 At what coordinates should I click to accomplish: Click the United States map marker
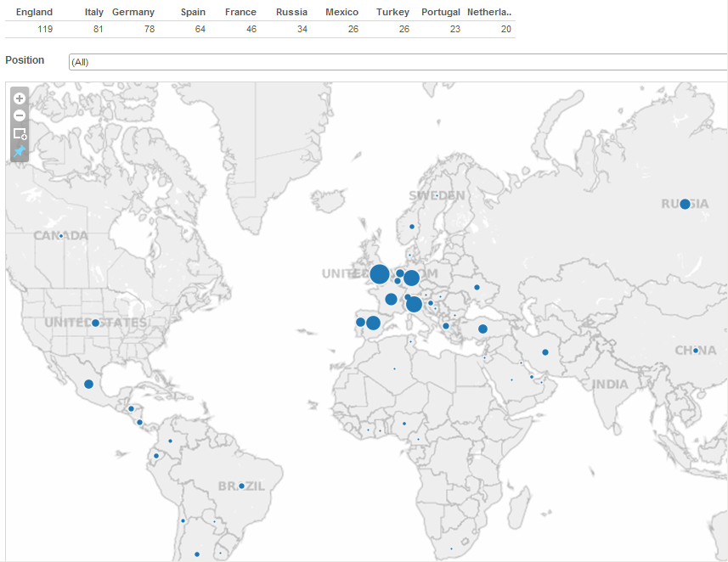tap(96, 323)
